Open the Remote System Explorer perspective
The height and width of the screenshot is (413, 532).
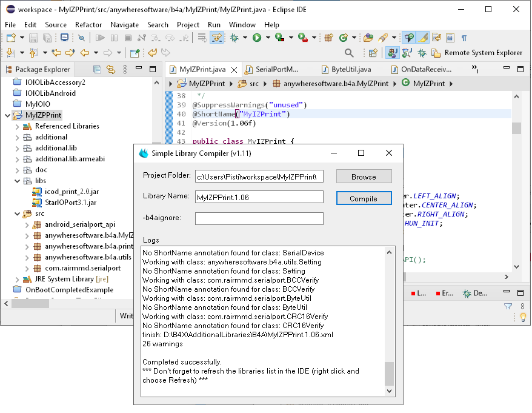pos(476,53)
